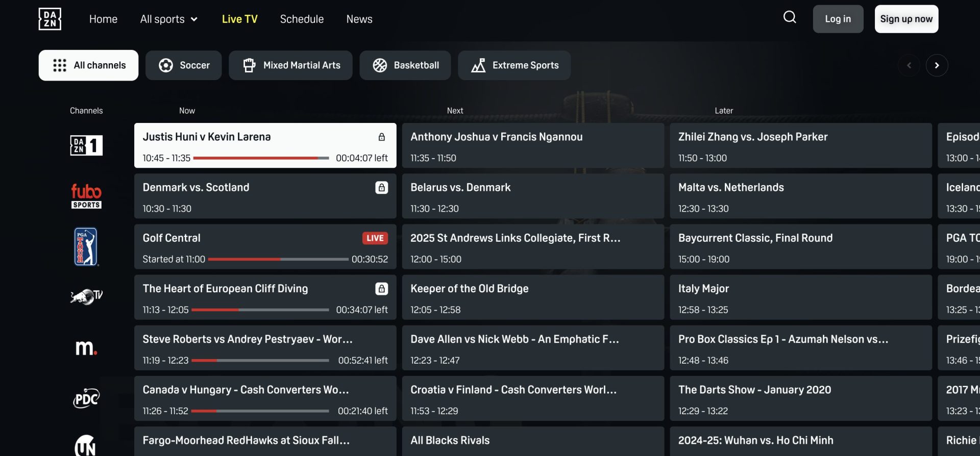Open Golf Central live program
This screenshot has width=980, height=456.
click(265, 246)
